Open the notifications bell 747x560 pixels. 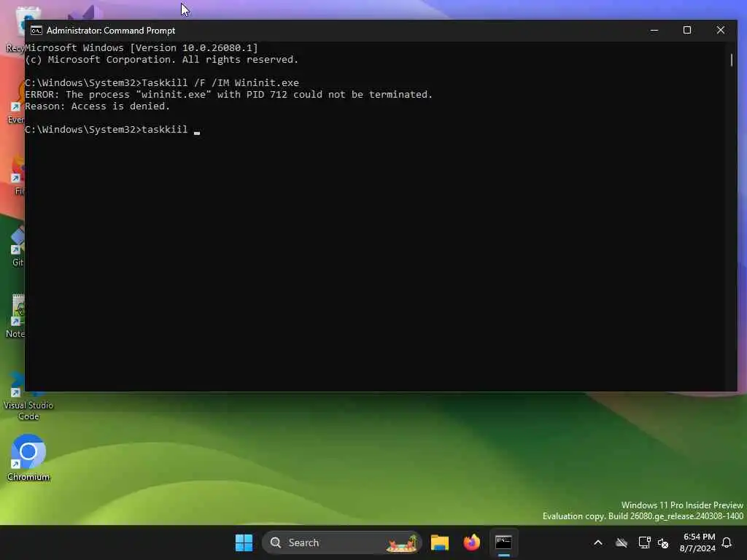coord(727,542)
